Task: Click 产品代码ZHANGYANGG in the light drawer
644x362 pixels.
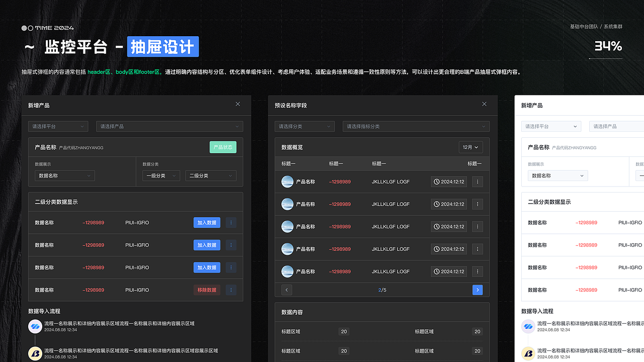Action: pos(574,148)
